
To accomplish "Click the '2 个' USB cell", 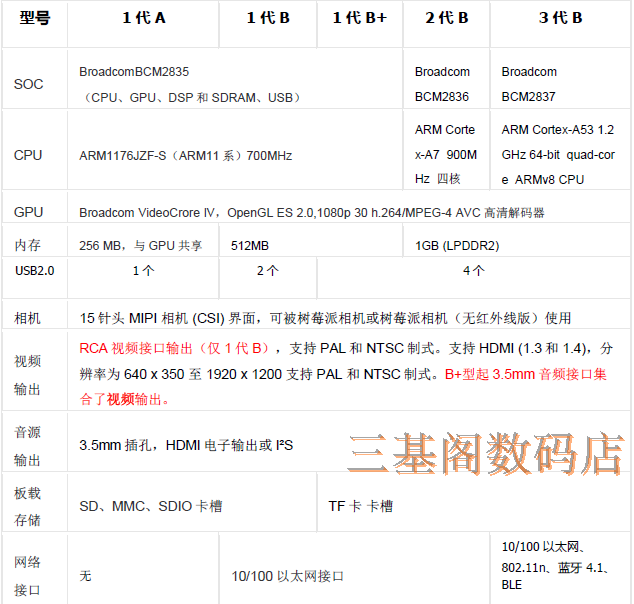I will click(x=268, y=270).
